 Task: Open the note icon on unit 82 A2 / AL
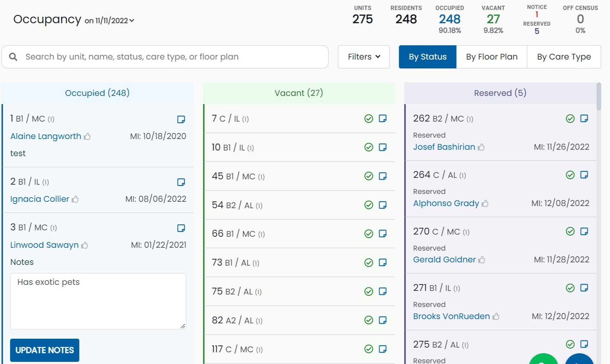383,320
